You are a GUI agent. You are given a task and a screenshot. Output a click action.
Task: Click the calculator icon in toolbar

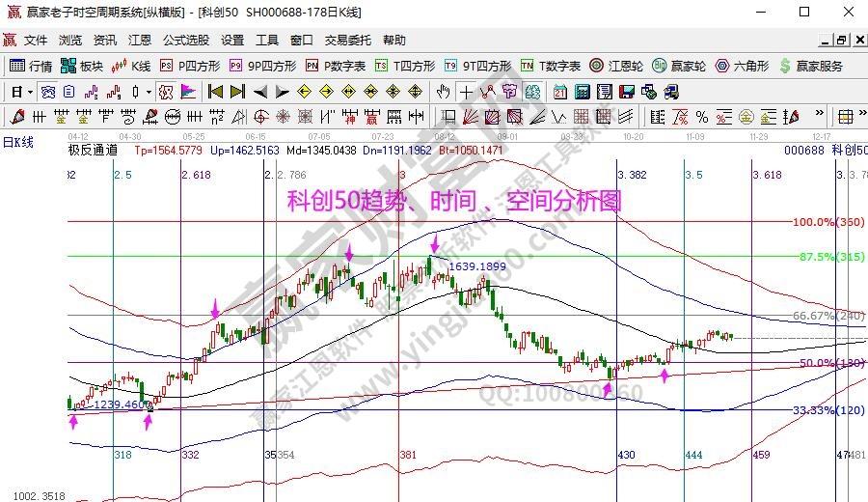[583, 92]
